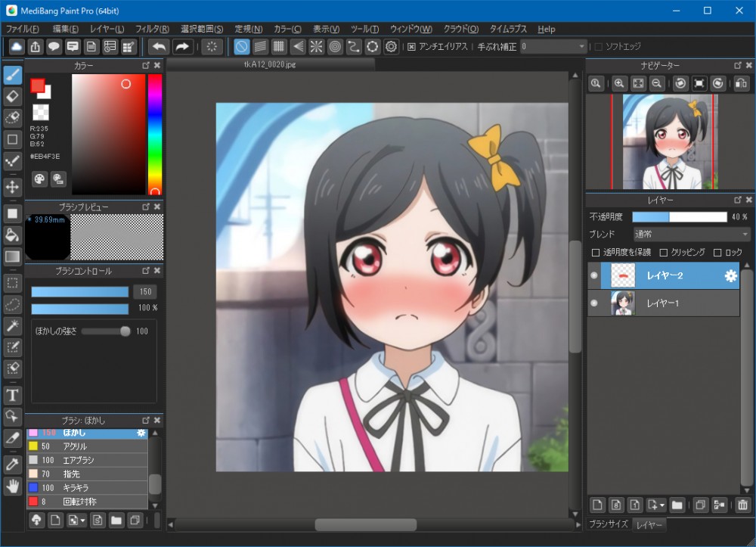756x547 pixels.
Task: Enable the concentric circle snap guide
Action: click(x=335, y=47)
